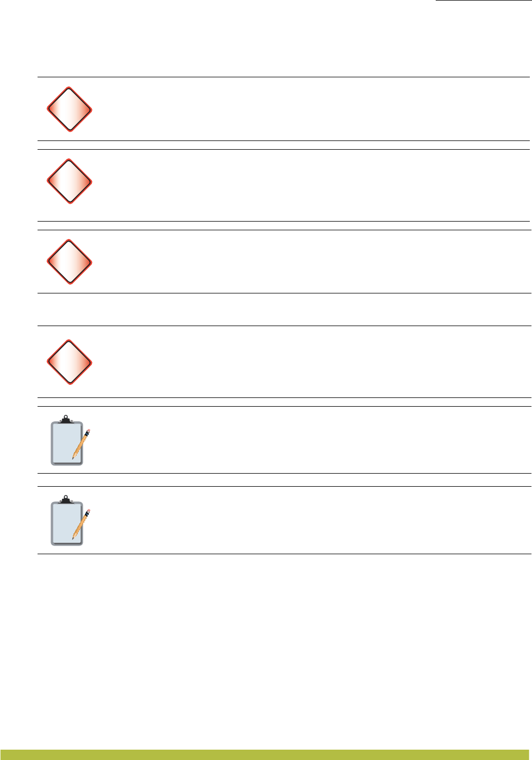532x760 pixels.
Task: Select the second caution diamond from the top
Action: [x=70, y=181]
